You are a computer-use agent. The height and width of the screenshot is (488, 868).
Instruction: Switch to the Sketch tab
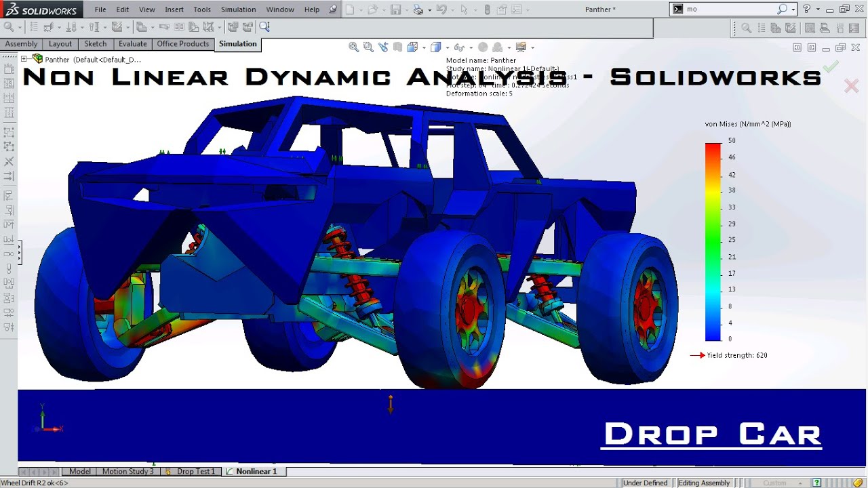point(95,44)
